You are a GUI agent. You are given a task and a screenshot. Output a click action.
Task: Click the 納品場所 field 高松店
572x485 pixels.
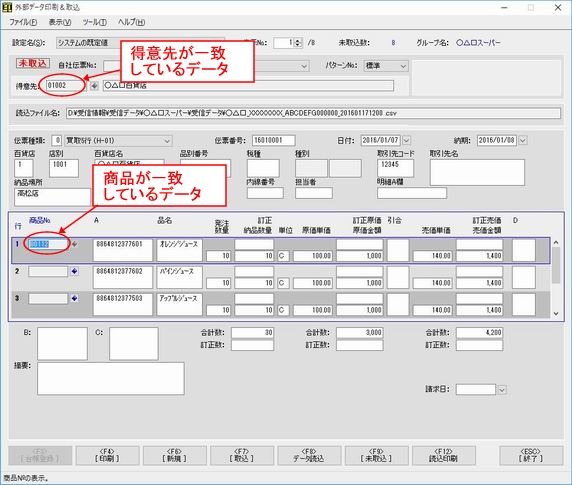(x=53, y=197)
